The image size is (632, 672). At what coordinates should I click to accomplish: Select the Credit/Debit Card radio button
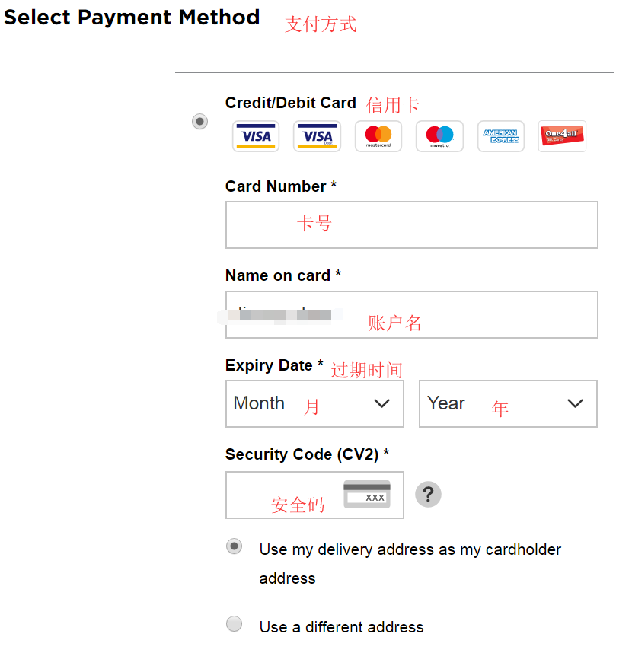pos(200,121)
